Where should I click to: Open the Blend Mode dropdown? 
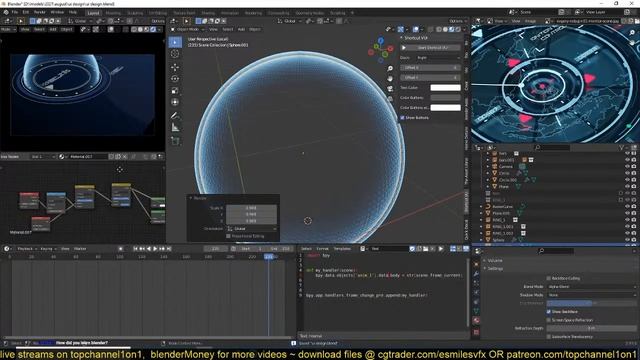(591, 287)
